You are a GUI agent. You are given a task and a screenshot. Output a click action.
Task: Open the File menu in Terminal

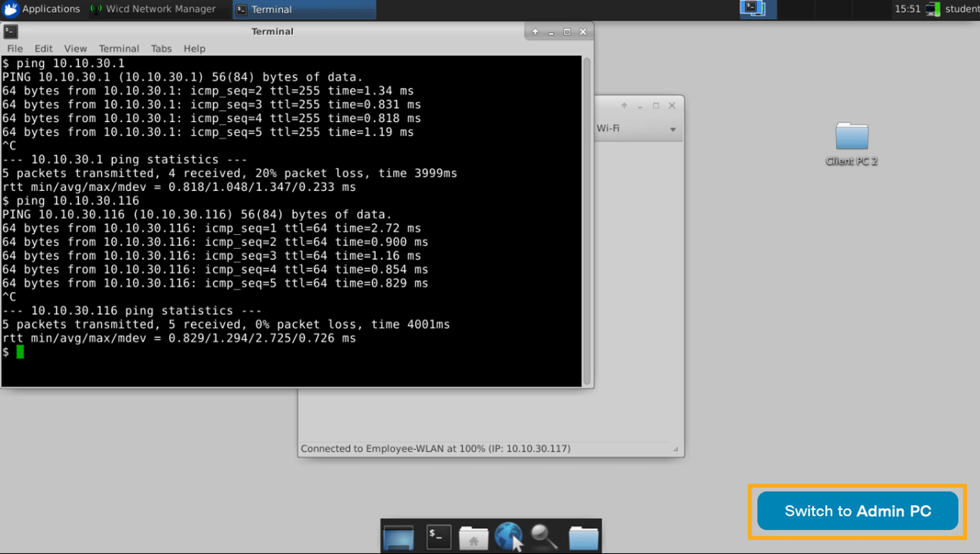click(15, 49)
